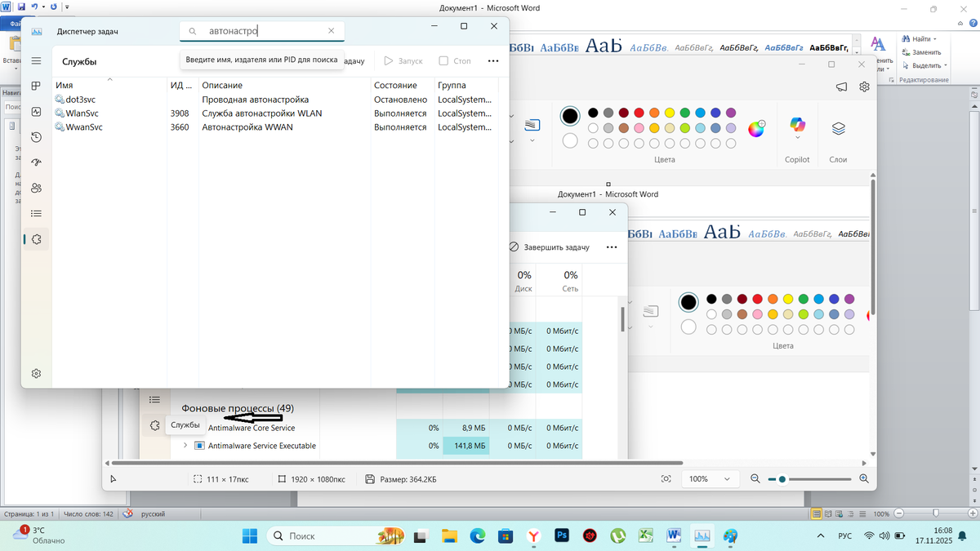Click the Стоп button in Services toolbar

[x=455, y=61]
